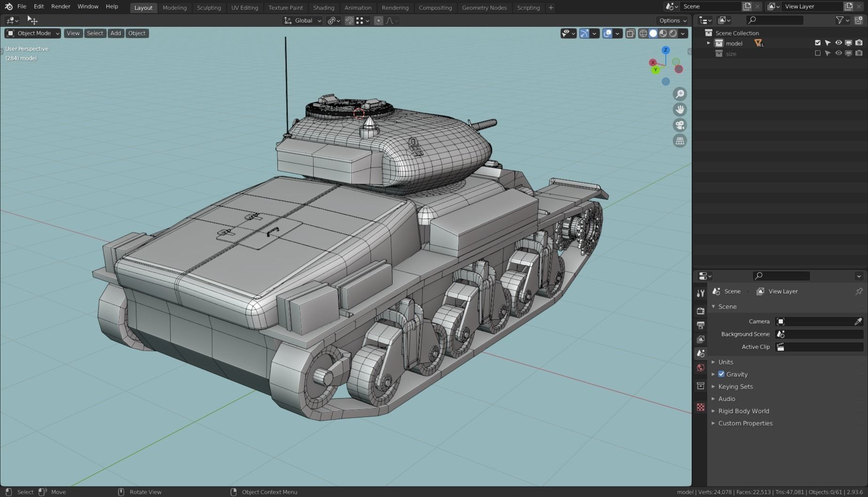Add a new collection in outliner
This screenshot has height=497, width=868.
pos(859,20)
